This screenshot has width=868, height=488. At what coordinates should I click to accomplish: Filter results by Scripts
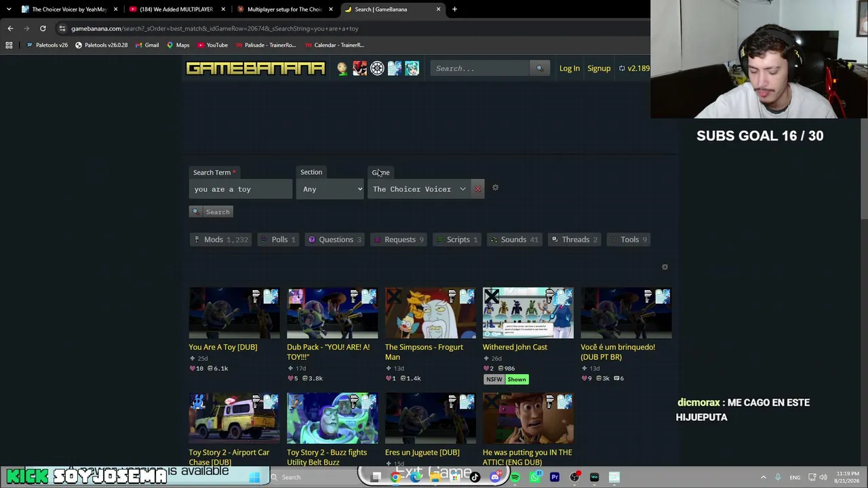(457, 239)
